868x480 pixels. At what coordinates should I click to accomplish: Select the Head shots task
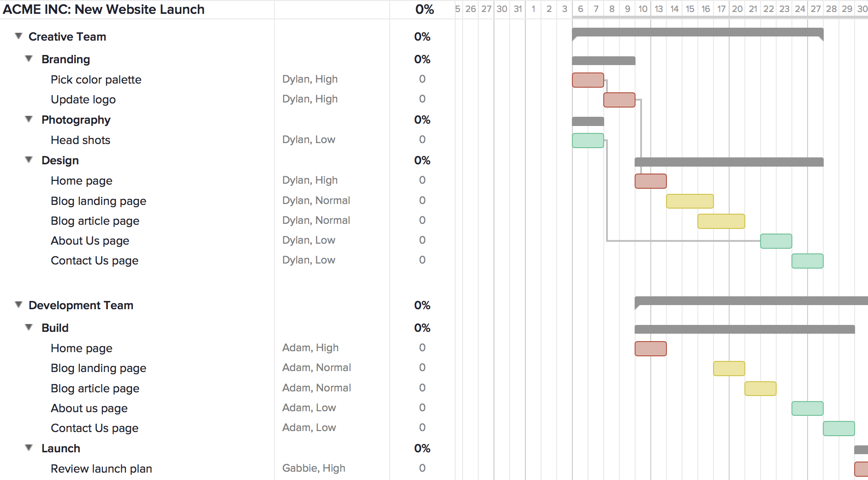(x=80, y=140)
